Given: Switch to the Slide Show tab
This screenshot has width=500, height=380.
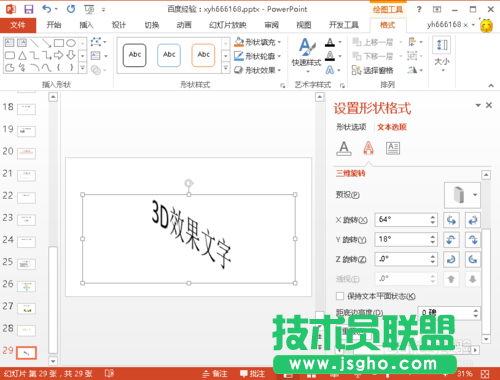Looking at the screenshot, I should (x=228, y=25).
